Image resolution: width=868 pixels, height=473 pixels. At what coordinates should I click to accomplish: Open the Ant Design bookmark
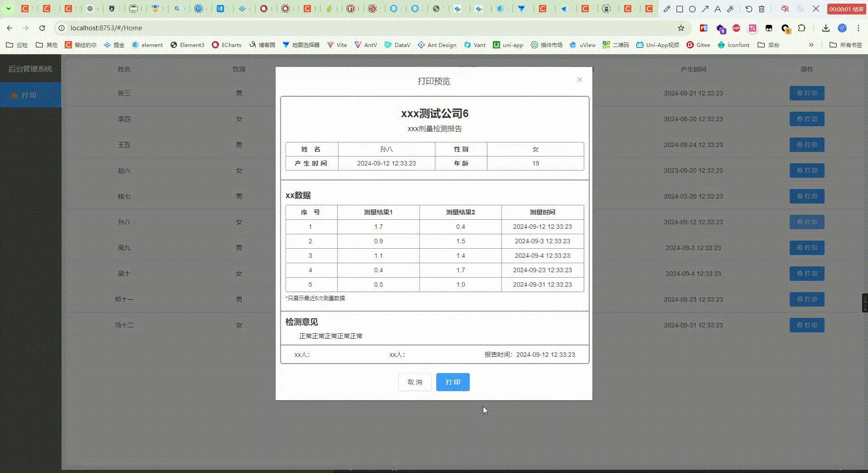(x=437, y=45)
